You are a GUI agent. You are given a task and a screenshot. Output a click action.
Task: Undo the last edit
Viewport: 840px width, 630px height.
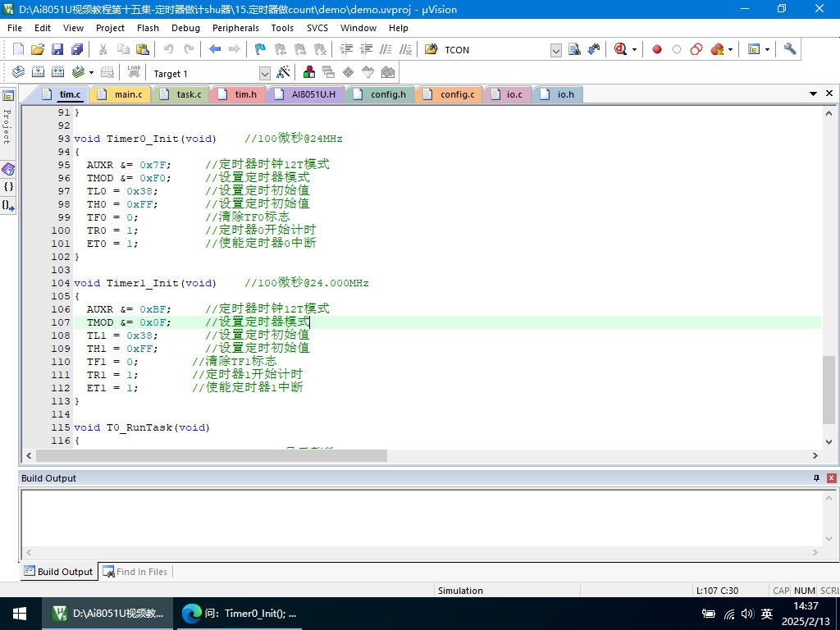point(169,49)
